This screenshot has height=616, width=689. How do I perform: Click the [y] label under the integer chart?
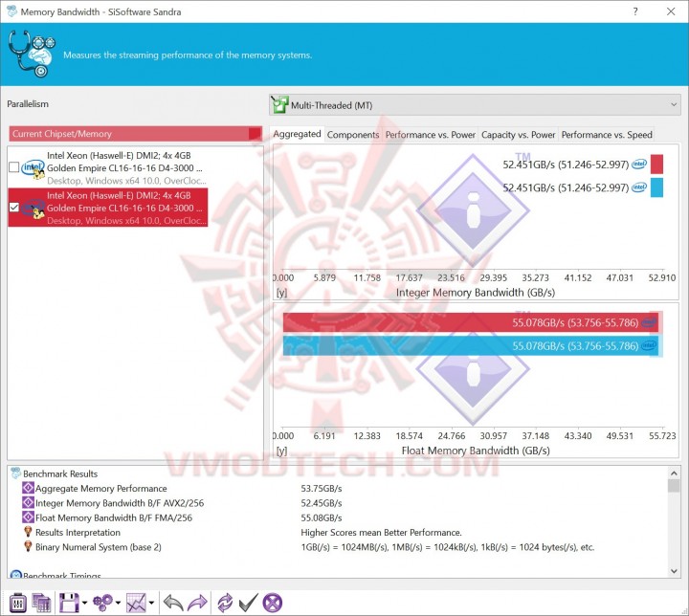pyautogui.click(x=281, y=293)
